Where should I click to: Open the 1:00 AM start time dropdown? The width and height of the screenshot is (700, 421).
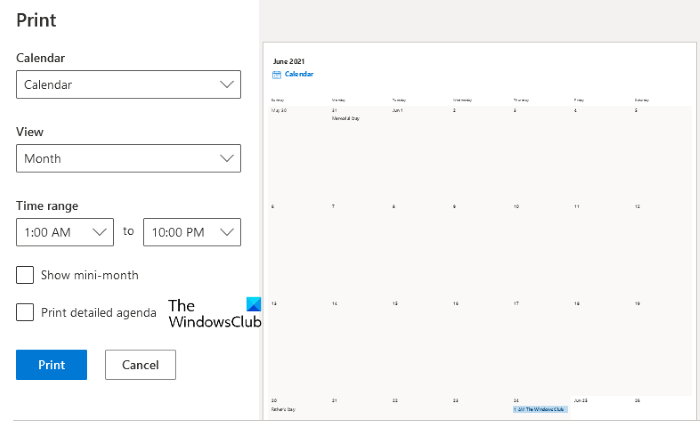(x=65, y=232)
